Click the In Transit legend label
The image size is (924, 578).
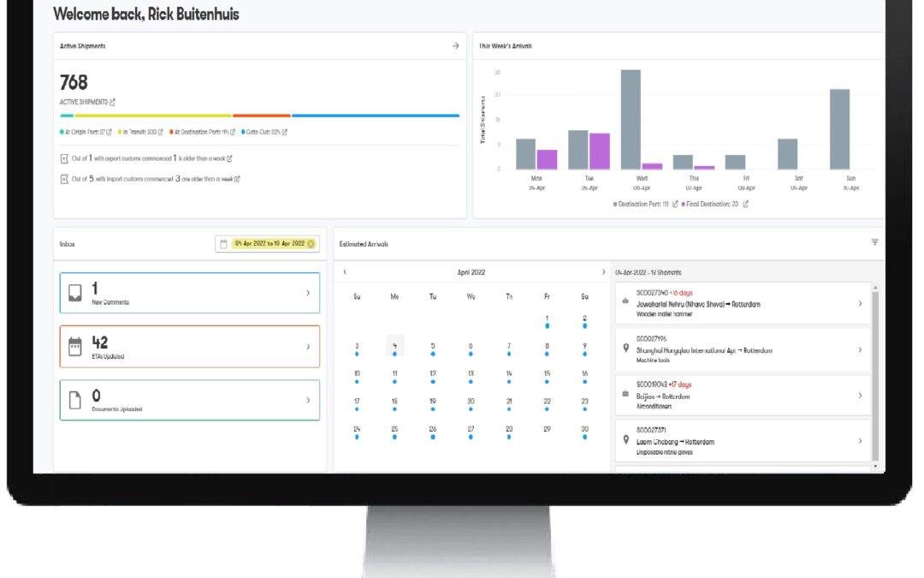pos(139,132)
